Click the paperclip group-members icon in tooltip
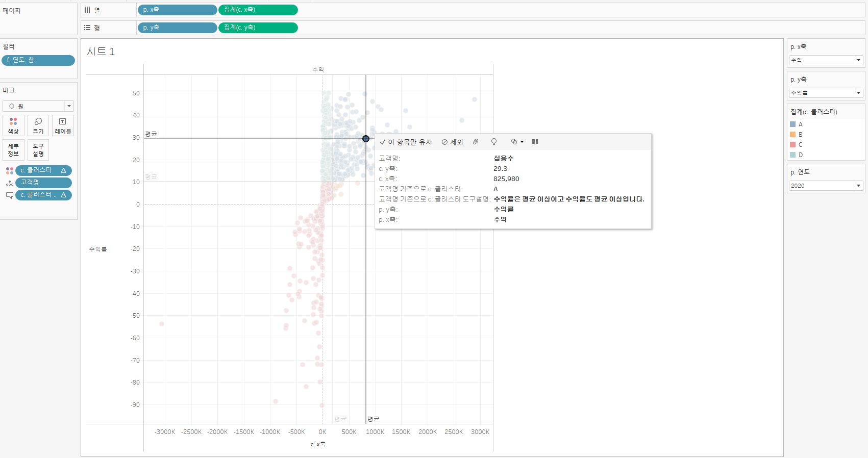Screen dimensions: 868x458 tap(476, 142)
